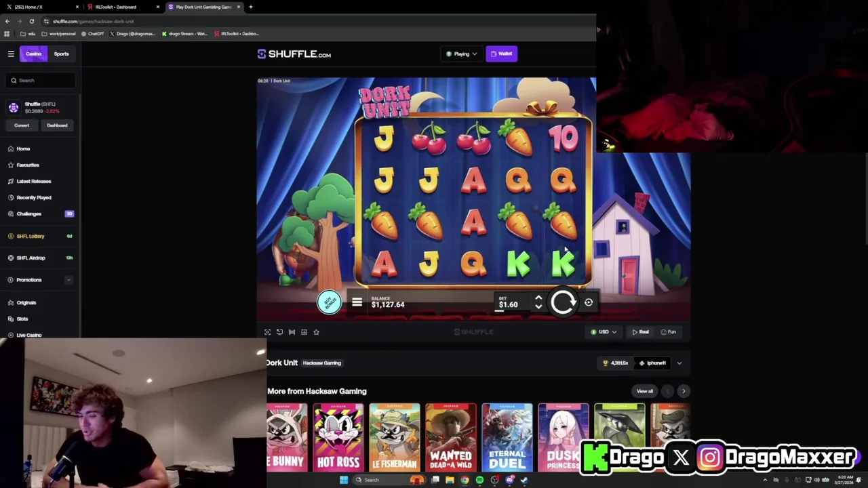
Task: Click the pop-out game icon
Action: [x=279, y=332]
